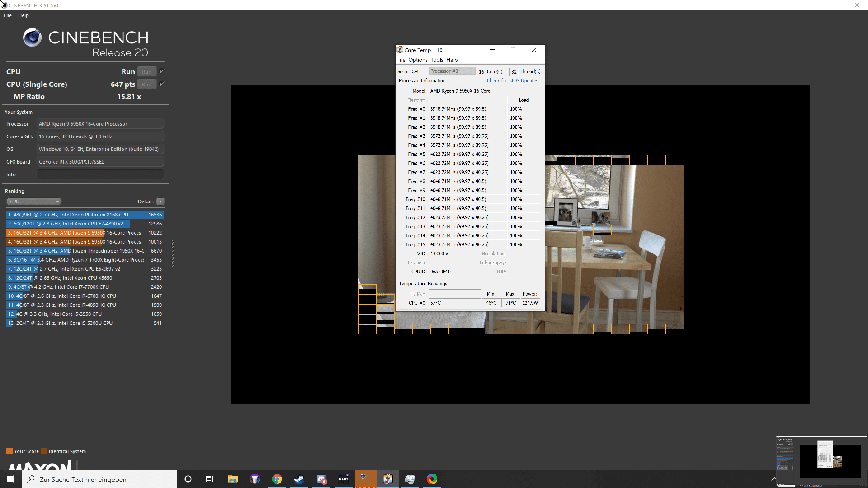Open the system monitor taskbar icon
The image size is (868, 488).
coord(410,479)
